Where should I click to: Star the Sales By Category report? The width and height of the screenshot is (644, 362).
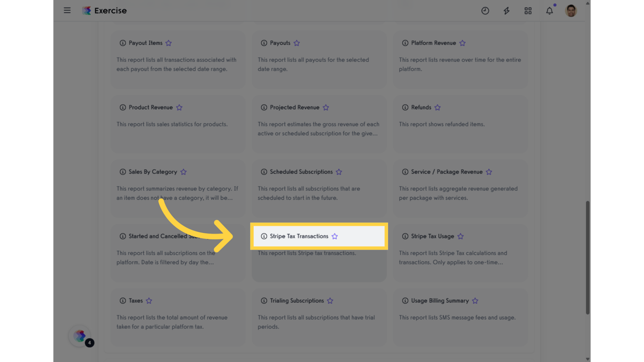[183, 172]
